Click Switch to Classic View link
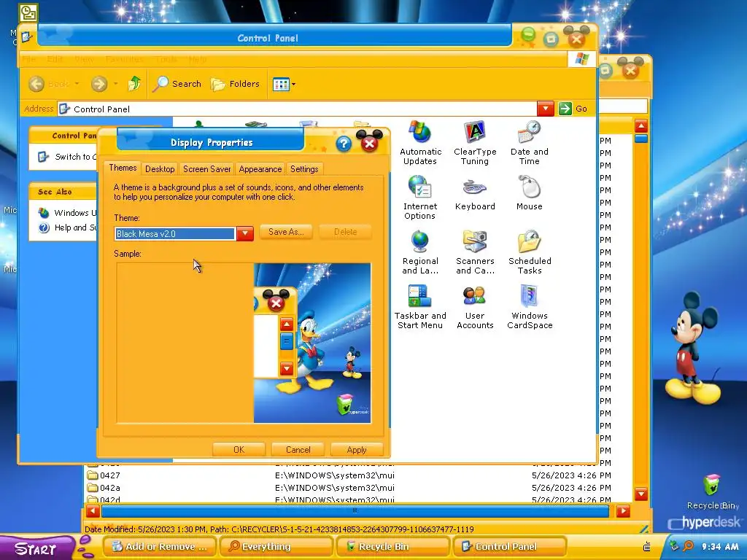This screenshot has width=747, height=560. 68,157
